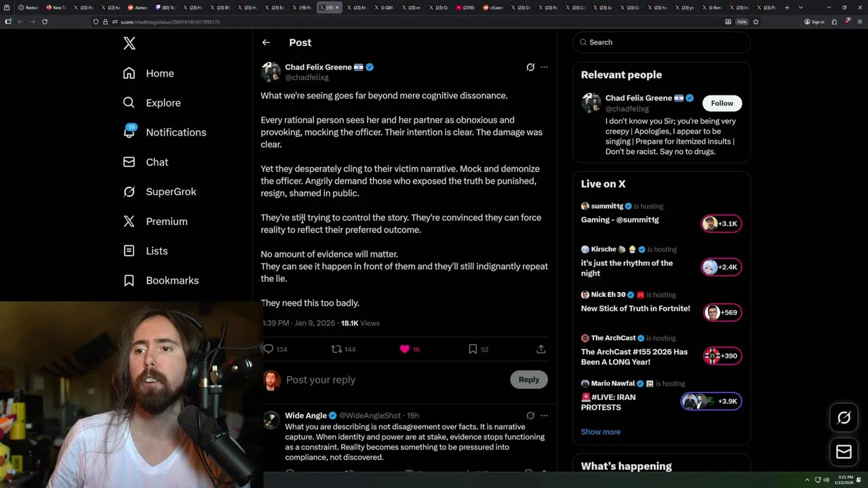This screenshot has width=868, height=488.
Task: Share the post via share icon
Action: pos(541,349)
